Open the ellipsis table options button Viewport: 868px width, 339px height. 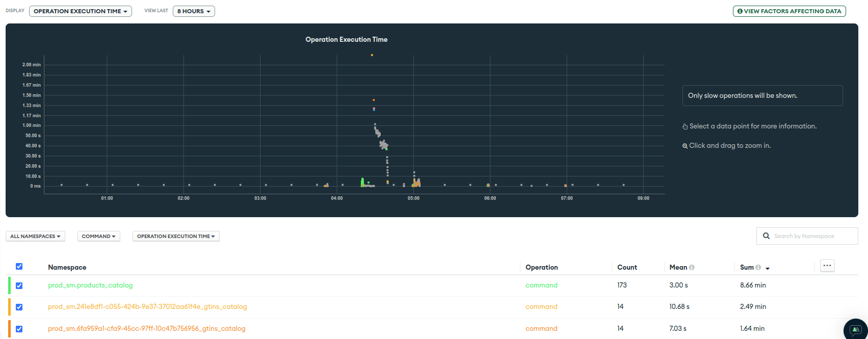coord(827,266)
